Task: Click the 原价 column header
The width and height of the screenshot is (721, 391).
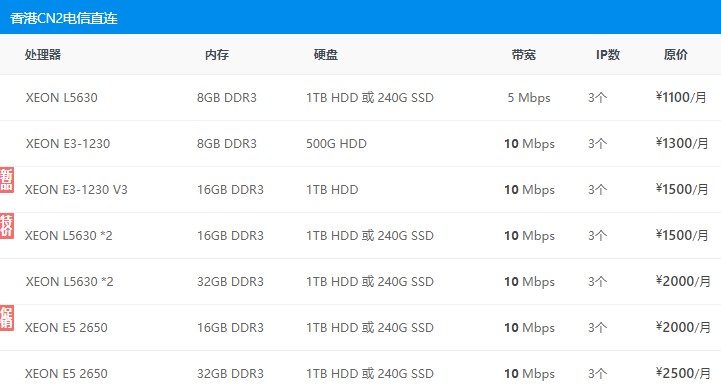Action: point(675,55)
